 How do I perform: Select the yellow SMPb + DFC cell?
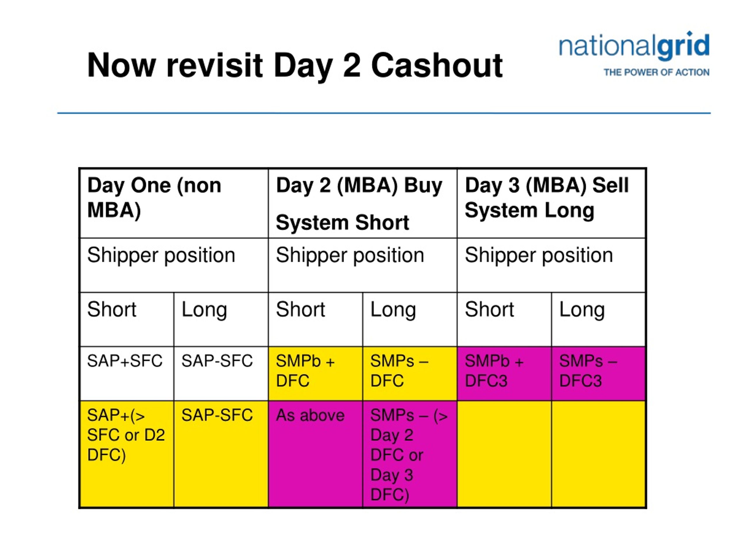click(316, 373)
